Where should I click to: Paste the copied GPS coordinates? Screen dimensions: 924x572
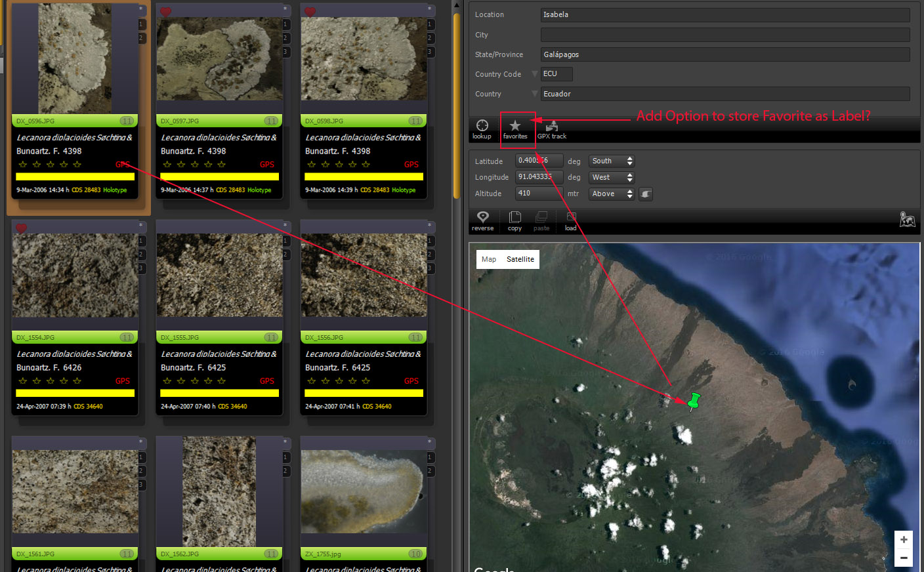pos(541,221)
